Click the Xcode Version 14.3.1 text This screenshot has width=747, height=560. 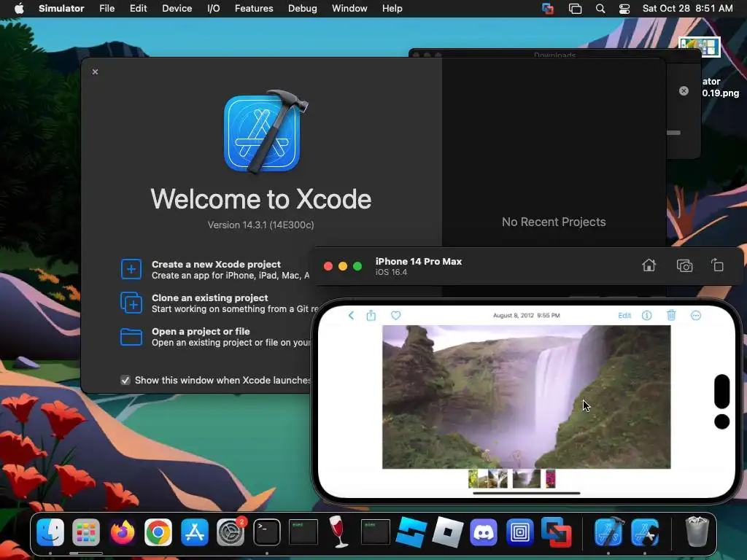(x=260, y=225)
